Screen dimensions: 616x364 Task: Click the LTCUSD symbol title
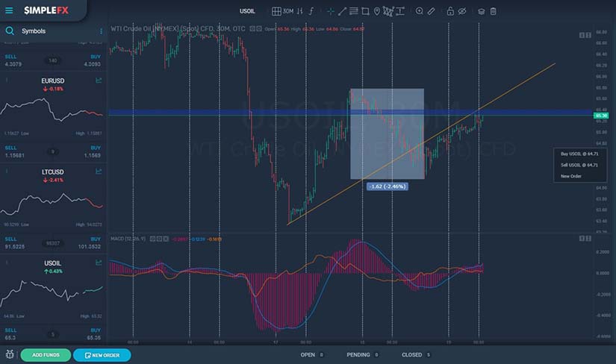[53, 172]
